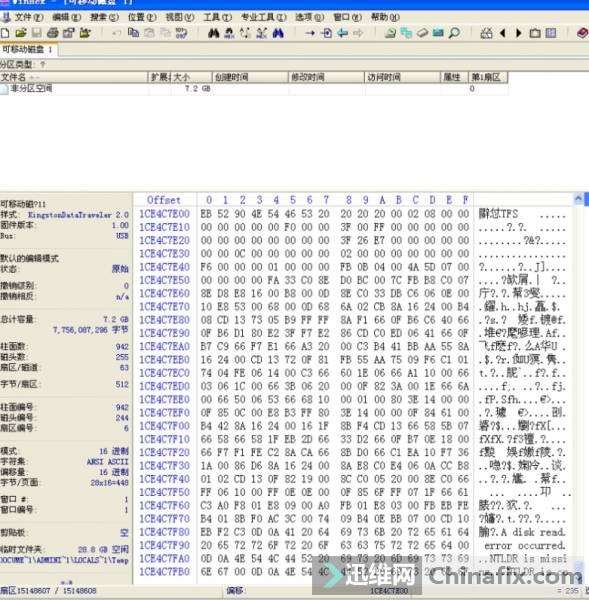Open RAM editor teal icon
The image size is (589, 600).
coord(438,33)
